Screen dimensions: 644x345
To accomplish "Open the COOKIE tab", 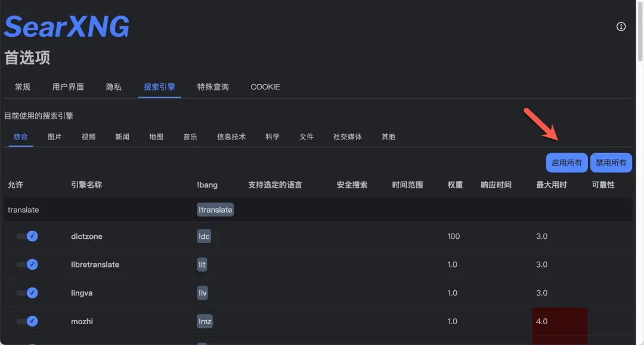I will [x=265, y=87].
